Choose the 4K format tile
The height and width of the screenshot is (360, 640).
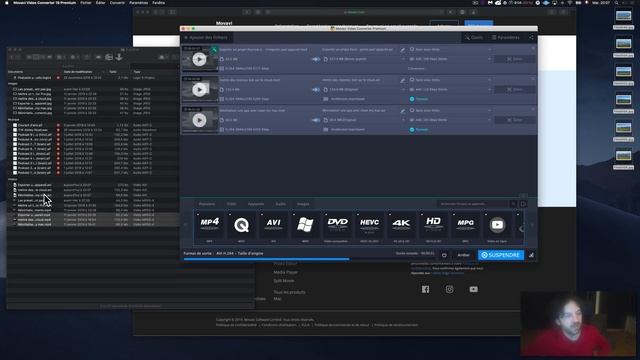pos(401,226)
